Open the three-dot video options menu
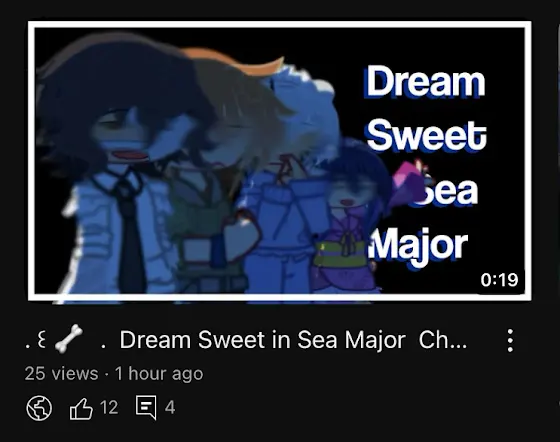Screen dimensions: 560x442 pyautogui.click(x=510, y=341)
